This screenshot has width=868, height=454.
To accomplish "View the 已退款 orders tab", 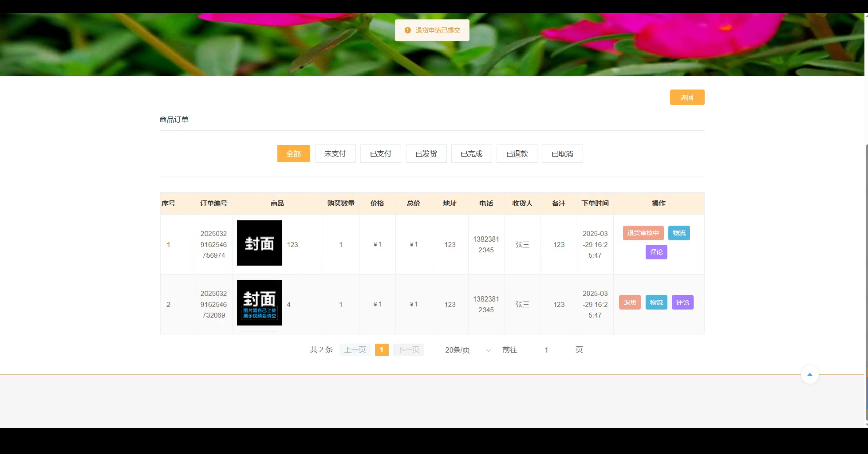I will coord(517,154).
